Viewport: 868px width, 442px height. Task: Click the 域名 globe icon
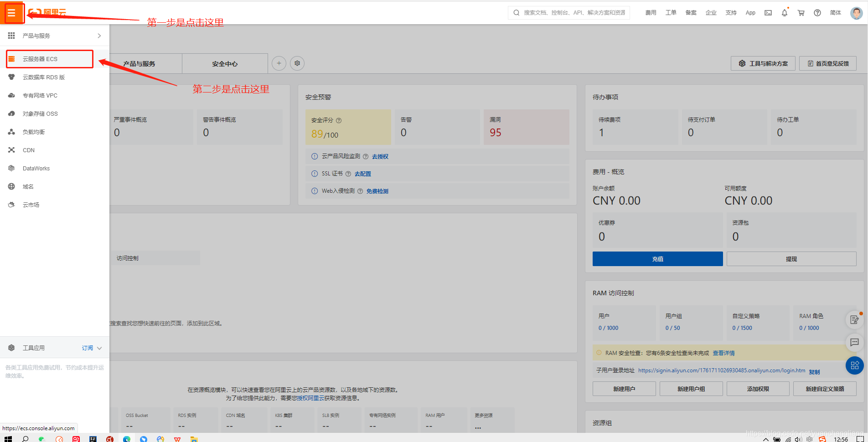(12, 186)
